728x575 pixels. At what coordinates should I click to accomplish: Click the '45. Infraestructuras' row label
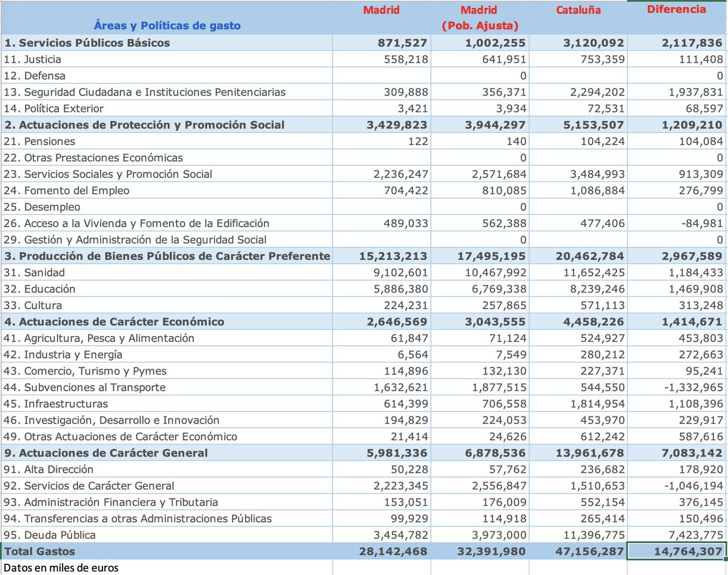click(56, 403)
